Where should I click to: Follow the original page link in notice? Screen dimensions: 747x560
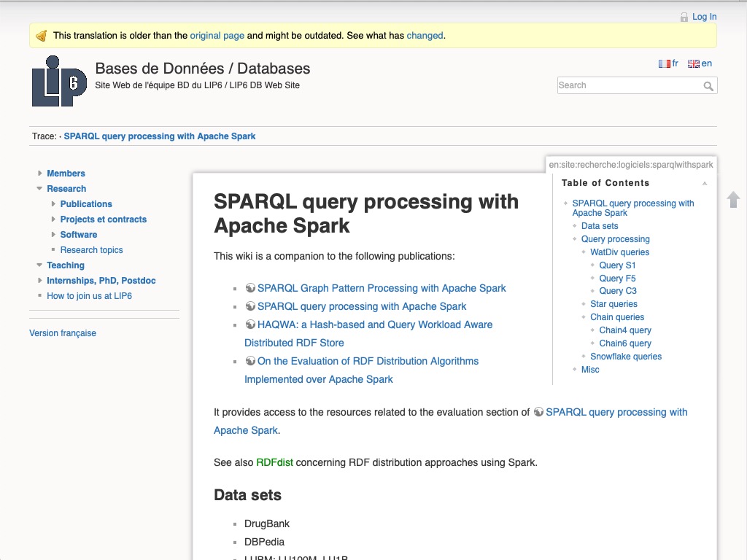coord(216,35)
